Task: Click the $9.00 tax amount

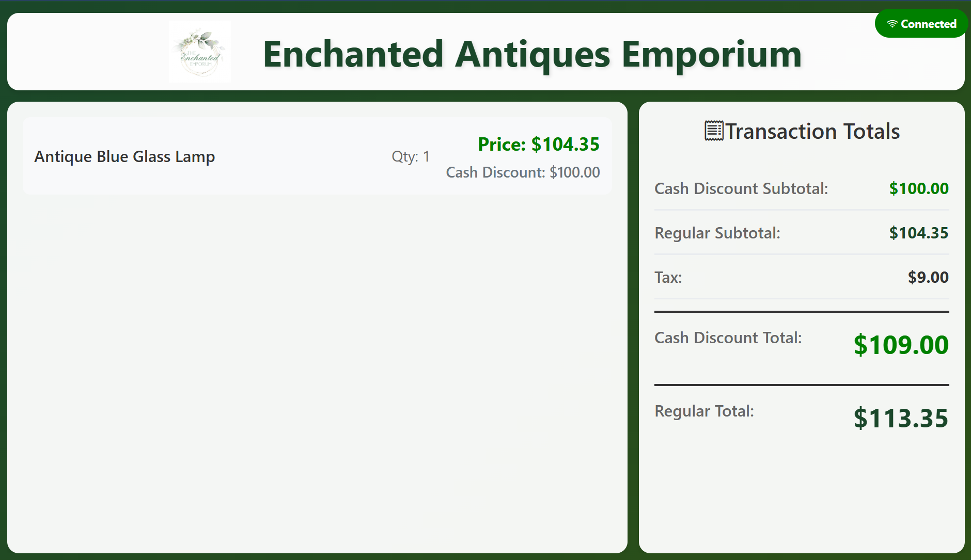Action: point(928,278)
